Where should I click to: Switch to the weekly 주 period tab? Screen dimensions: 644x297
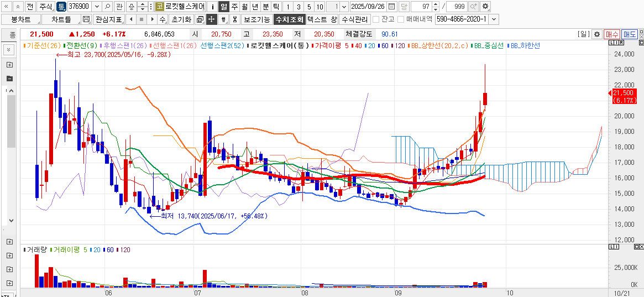pos(234,7)
